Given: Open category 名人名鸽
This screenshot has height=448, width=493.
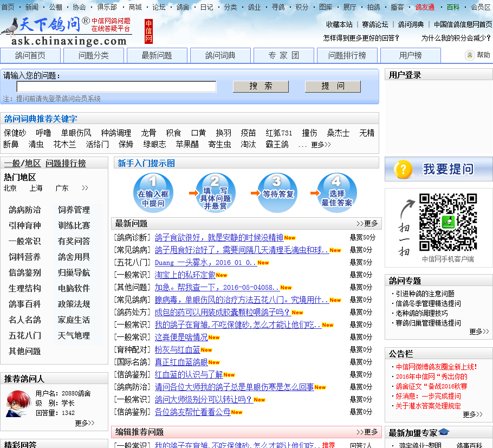Looking at the screenshot, I should pos(25,320).
